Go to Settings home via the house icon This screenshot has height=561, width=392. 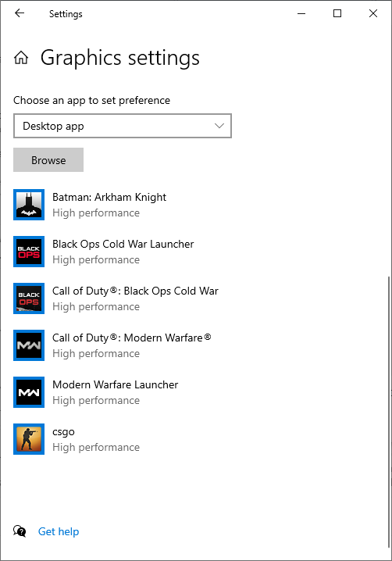click(21, 58)
